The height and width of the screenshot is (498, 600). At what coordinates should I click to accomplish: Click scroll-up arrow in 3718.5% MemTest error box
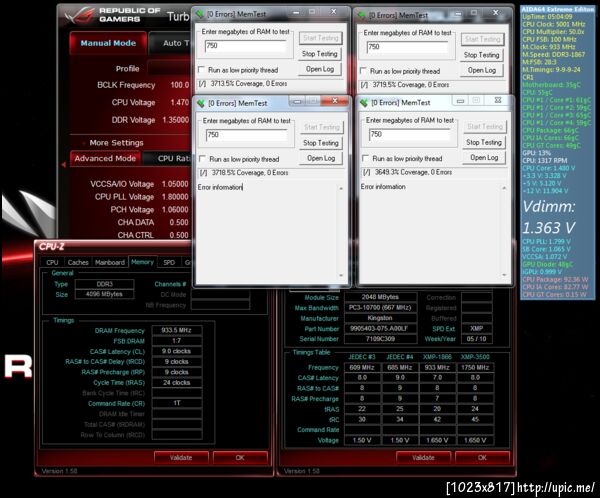coord(341,189)
